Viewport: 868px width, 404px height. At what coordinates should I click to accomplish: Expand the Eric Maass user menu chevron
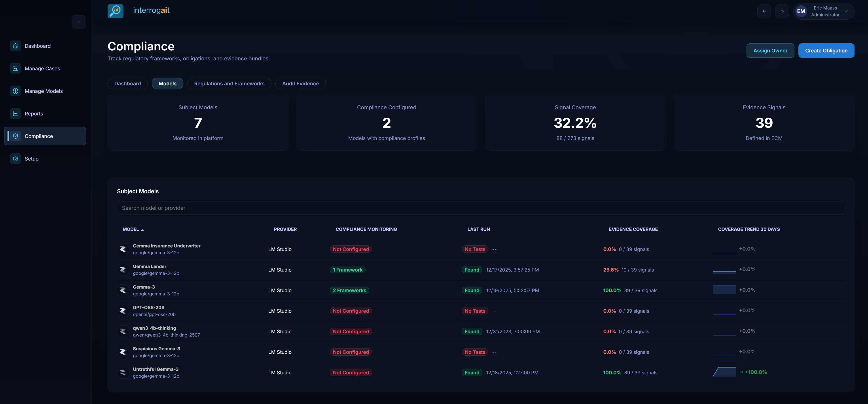846,11
